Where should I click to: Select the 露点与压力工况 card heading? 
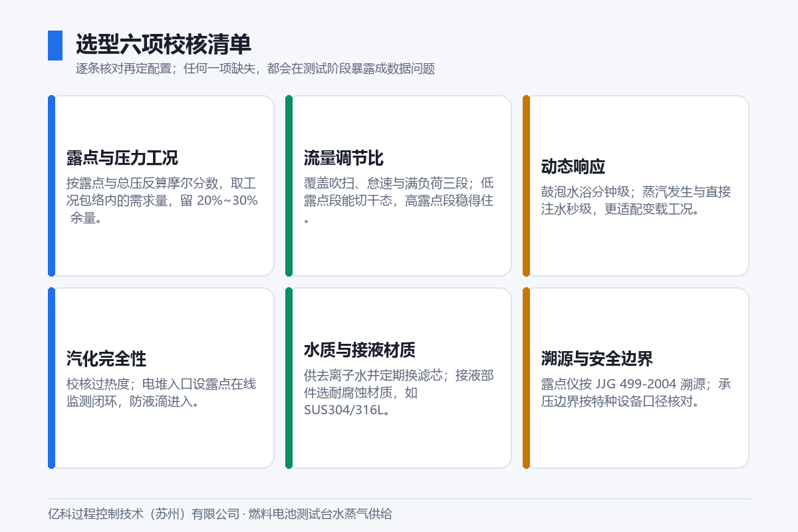pyautogui.click(x=122, y=158)
